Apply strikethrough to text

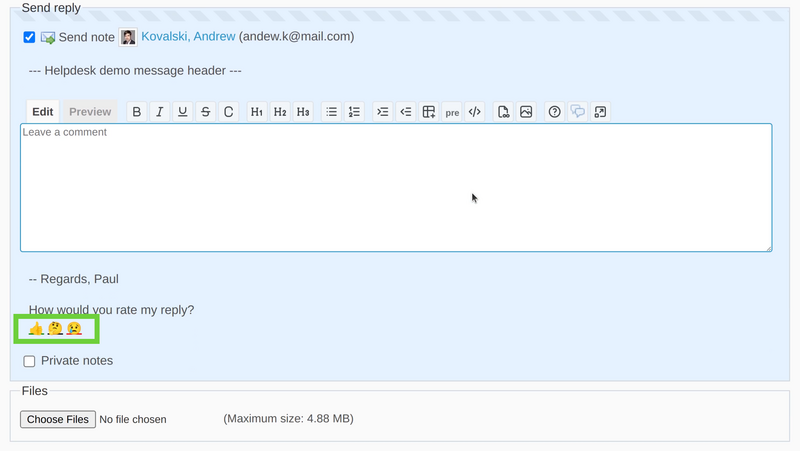click(205, 112)
